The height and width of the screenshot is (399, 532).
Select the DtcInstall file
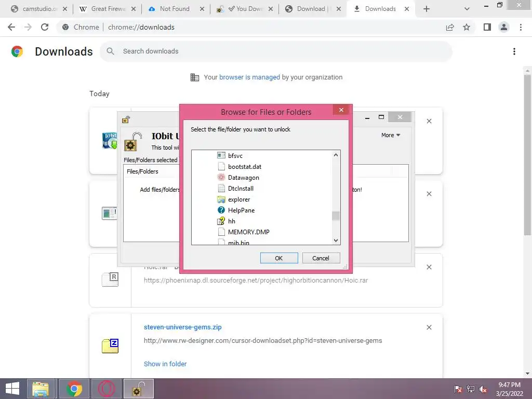click(241, 188)
